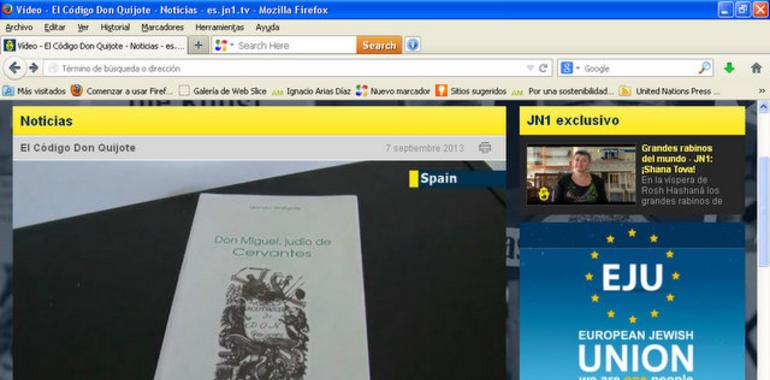Open the Marcadores menu
770x380 pixels.
163,27
